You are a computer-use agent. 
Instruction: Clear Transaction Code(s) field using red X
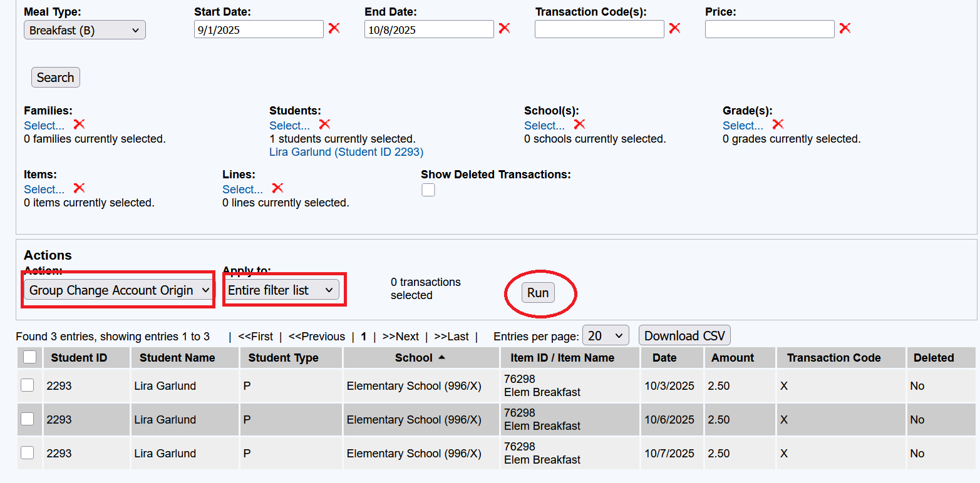[x=674, y=28]
